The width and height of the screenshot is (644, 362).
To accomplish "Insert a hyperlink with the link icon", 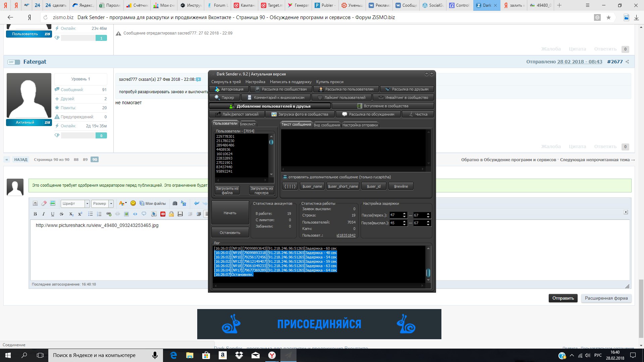I will click(109, 214).
